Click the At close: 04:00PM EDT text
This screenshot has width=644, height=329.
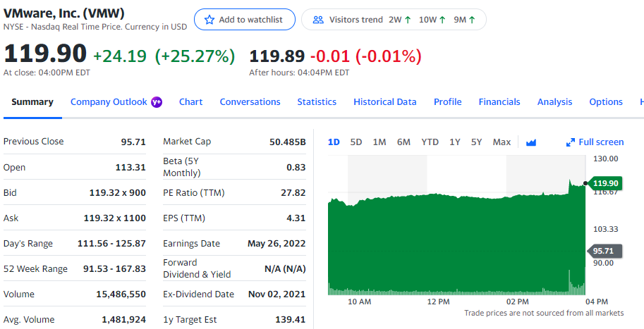click(47, 73)
